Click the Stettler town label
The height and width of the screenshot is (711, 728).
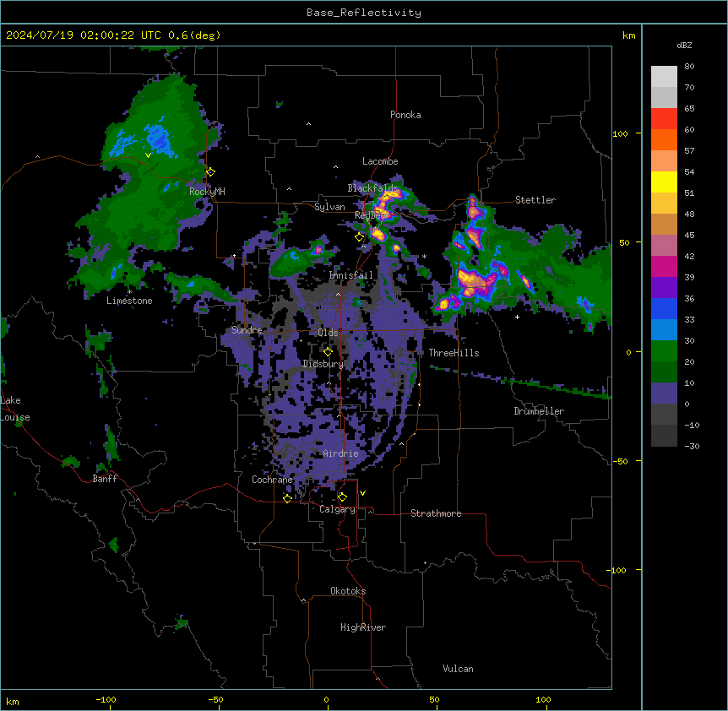(535, 200)
